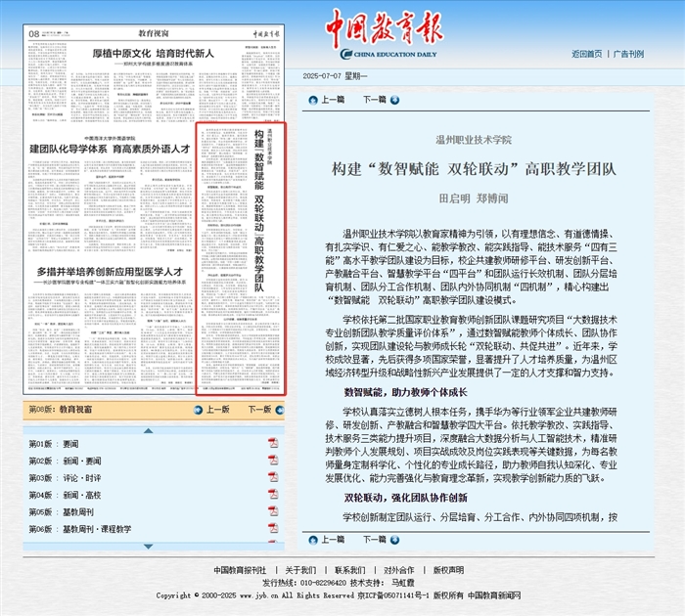
Task: Open PDF icon for 第06版 基教周刊·课程教学
Action: [273, 528]
